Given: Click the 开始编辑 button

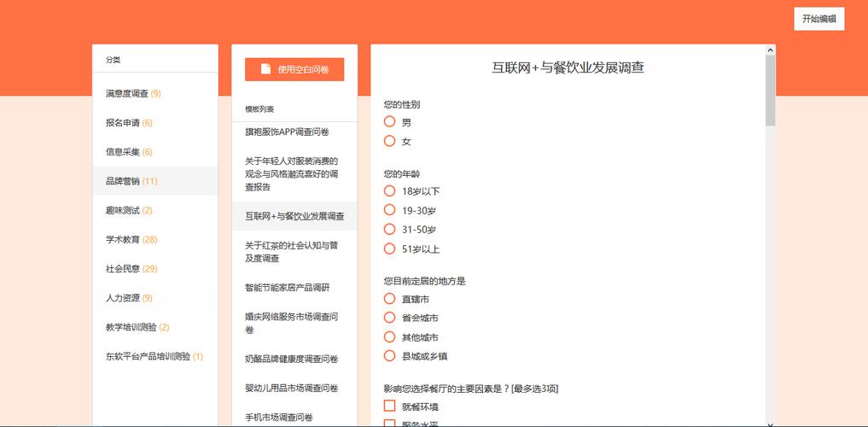Looking at the screenshot, I should (x=818, y=19).
